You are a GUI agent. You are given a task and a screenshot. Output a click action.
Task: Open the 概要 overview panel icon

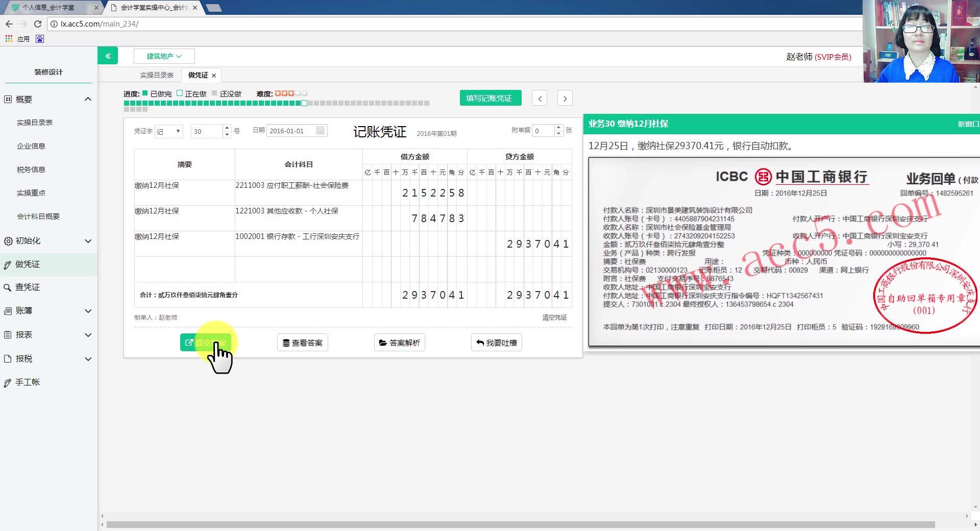point(7,99)
